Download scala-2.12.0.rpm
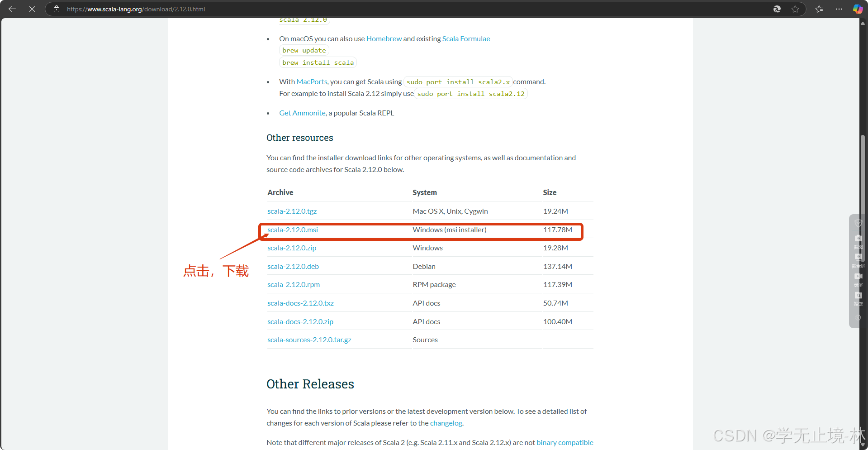The height and width of the screenshot is (450, 868). pyautogui.click(x=294, y=285)
